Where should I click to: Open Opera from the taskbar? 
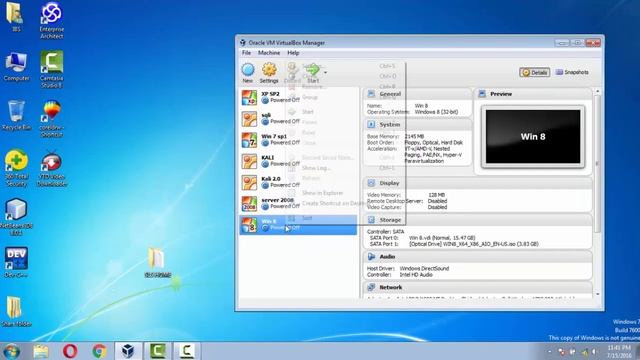point(70,351)
